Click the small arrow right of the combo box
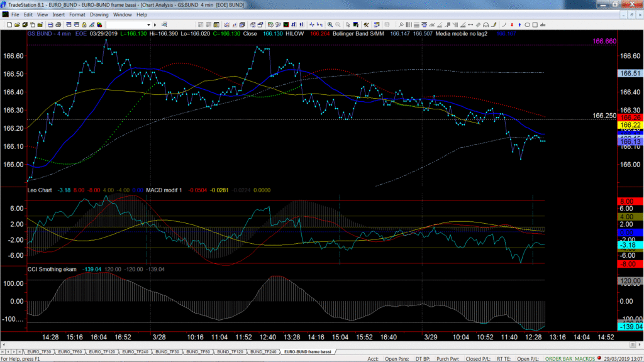The width and height of the screenshot is (644, 362). point(155,25)
